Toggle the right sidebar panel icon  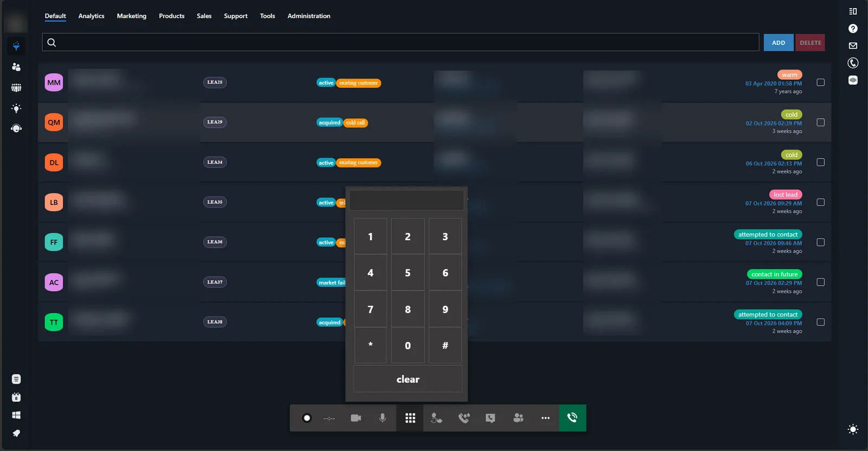pos(853,11)
